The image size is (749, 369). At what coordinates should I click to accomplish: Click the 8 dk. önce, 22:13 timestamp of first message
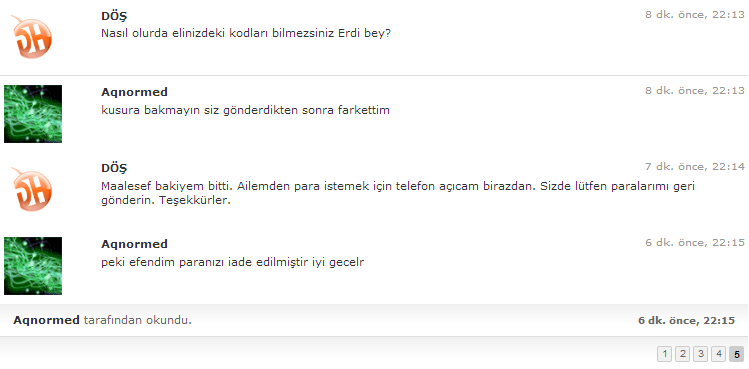695,14
